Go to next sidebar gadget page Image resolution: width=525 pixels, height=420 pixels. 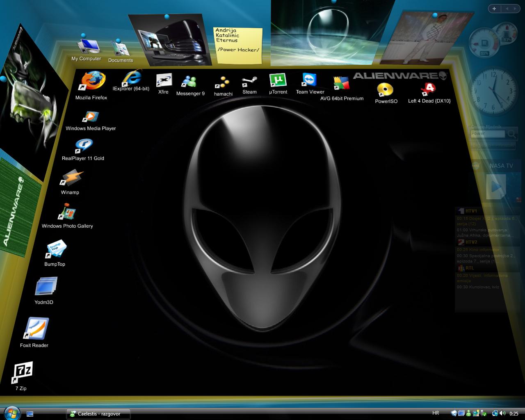[x=516, y=8]
